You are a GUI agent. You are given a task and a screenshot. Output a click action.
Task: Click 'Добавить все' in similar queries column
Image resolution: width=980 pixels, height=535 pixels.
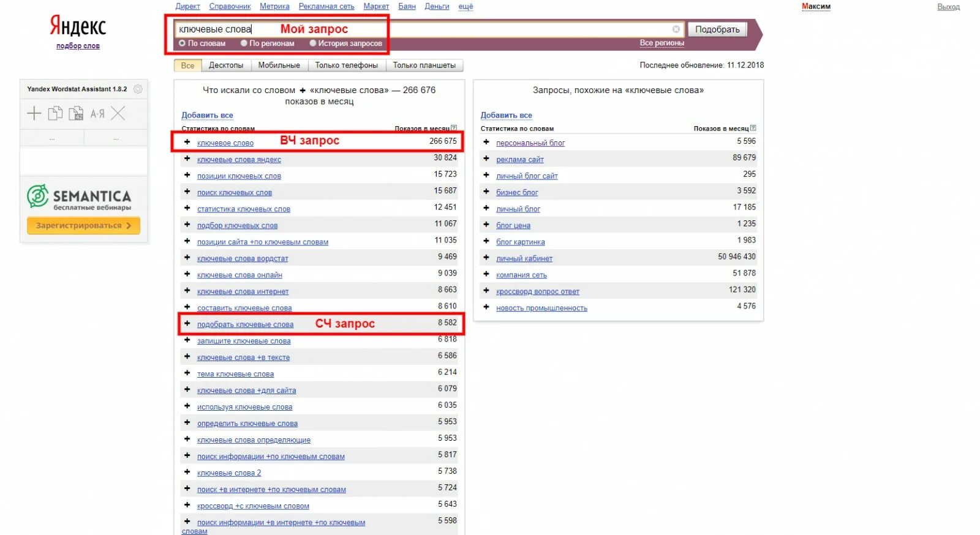(x=506, y=115)
